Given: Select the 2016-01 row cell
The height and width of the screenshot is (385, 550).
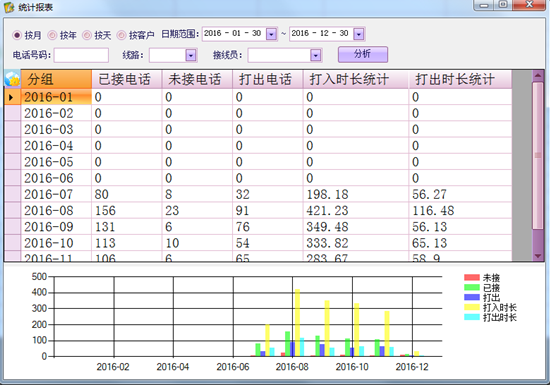Looking at the screenshot, I should pyautogui.click(x=56, y=97).
